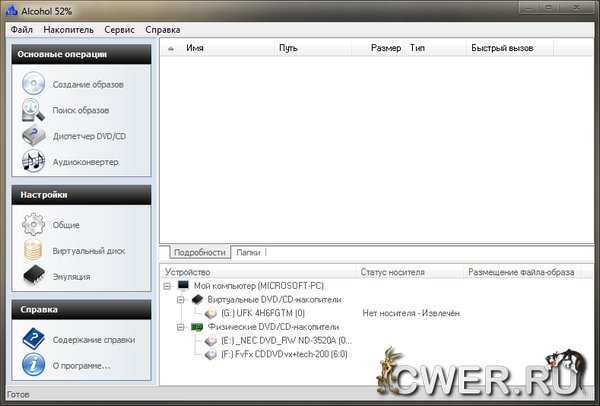Click the sort arrow column header

171,48
